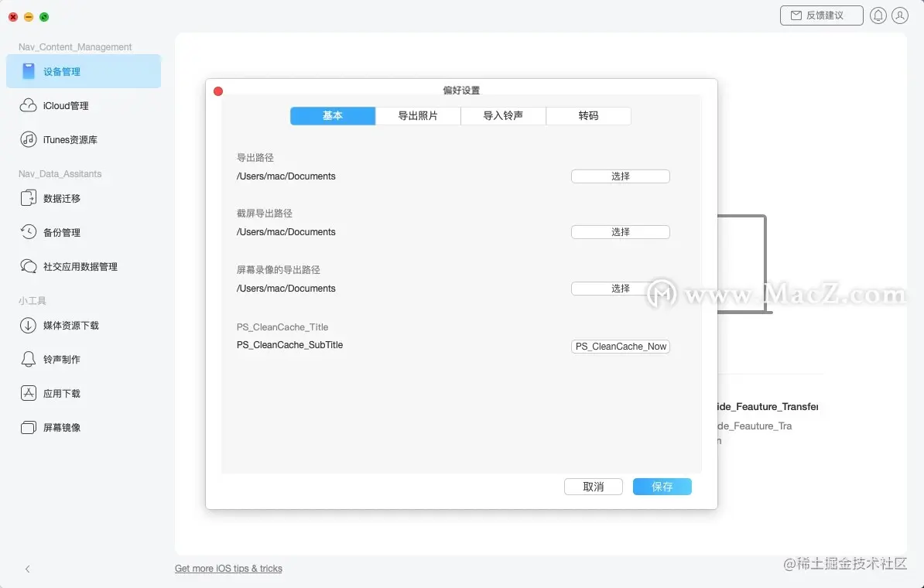The height and width of the screenshot is (588, 924).
Task: Open Get more iOS tips & tricks link
Action: pyautogui.click(x=228, y=569)
